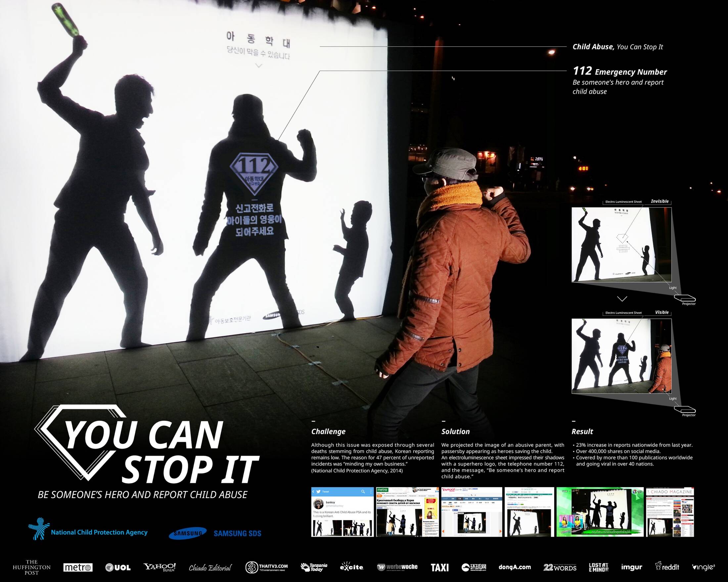Open the Chiado Magazine screenshot thumbnail
This screenshot has height=582, width=728.
pyautogui.click(x=670, y=512)
